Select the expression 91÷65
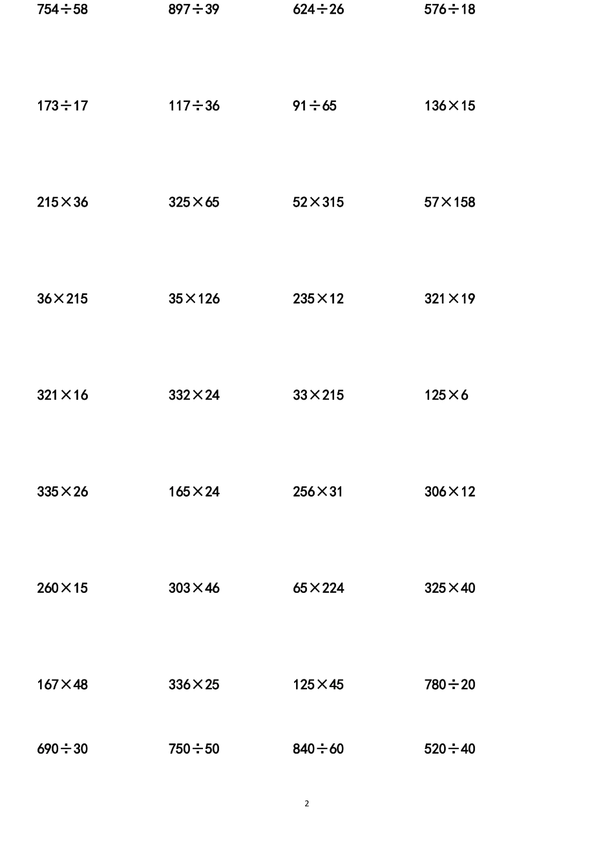The image size is (614, 868). pos(315,106)
